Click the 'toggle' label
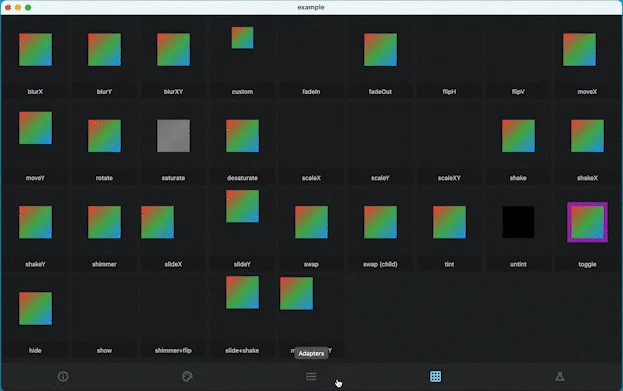This screenshot has width=623, height=391. [x=587, y=264]
